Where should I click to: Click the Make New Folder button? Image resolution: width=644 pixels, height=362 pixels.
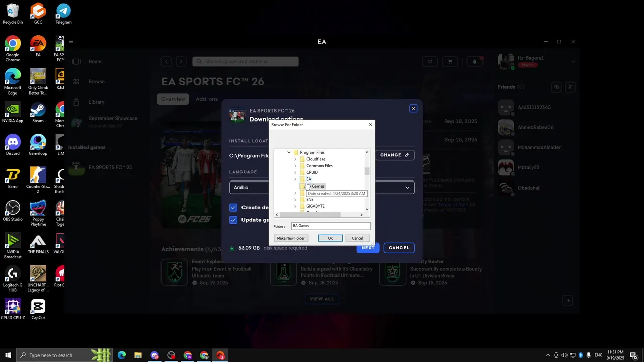(291, 238)
